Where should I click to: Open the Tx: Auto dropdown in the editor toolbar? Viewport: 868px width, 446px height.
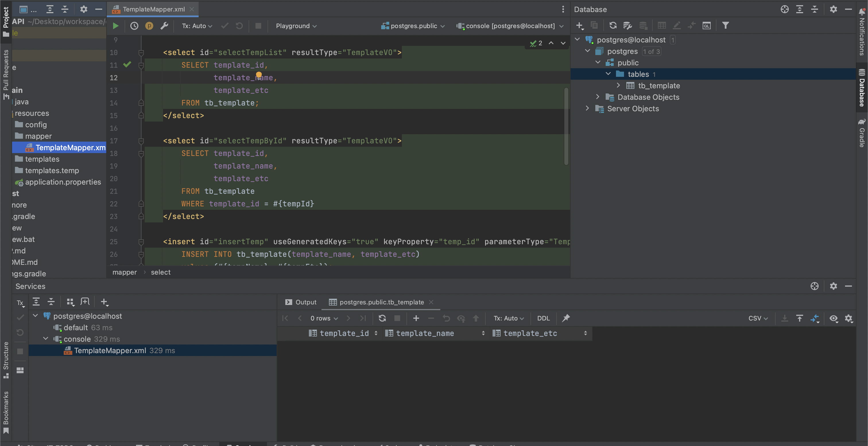coord(197,26)
